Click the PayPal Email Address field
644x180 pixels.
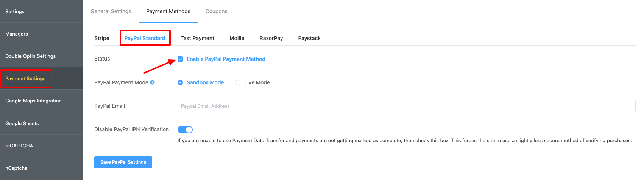tap(406, 106)
